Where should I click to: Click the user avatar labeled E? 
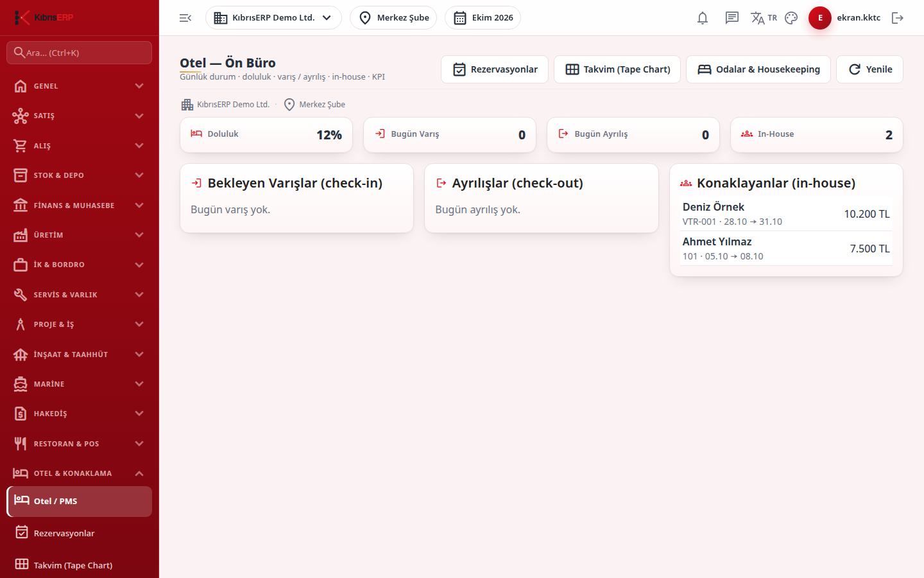(x=820, y=18)
